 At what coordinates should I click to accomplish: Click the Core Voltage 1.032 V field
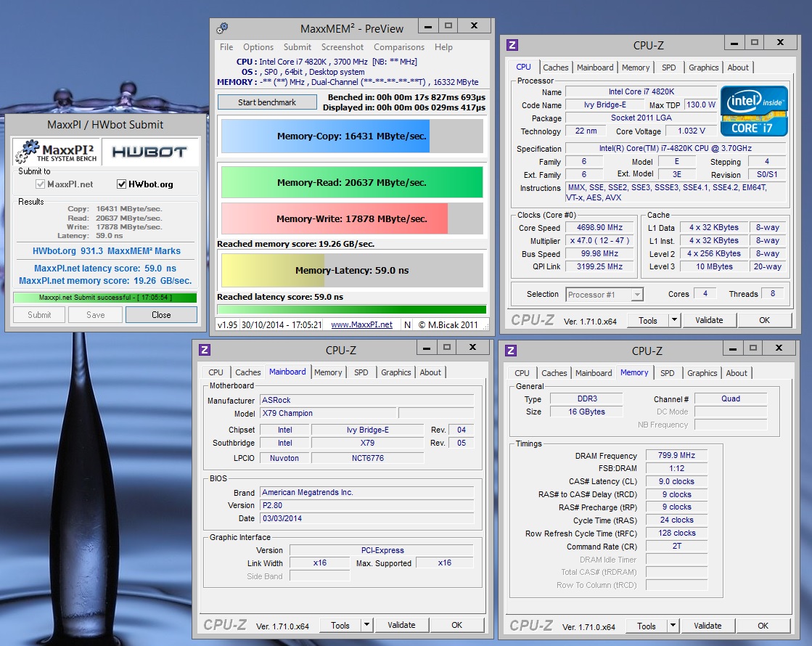tap(692, 131)
